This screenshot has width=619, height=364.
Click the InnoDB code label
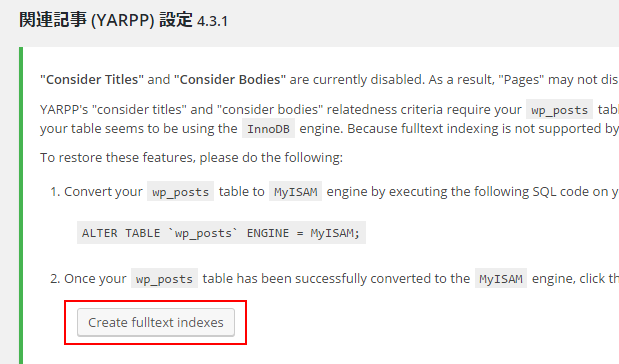coord(268,129)
